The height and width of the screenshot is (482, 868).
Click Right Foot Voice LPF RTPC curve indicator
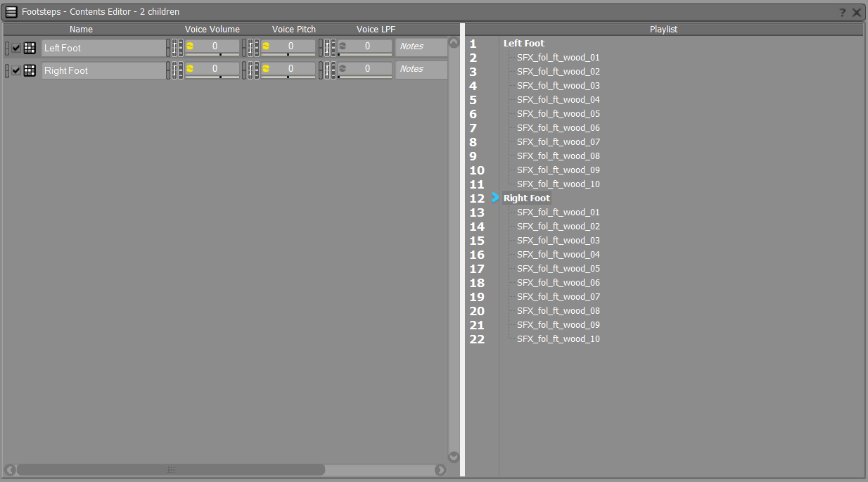(x=327, y=70)
